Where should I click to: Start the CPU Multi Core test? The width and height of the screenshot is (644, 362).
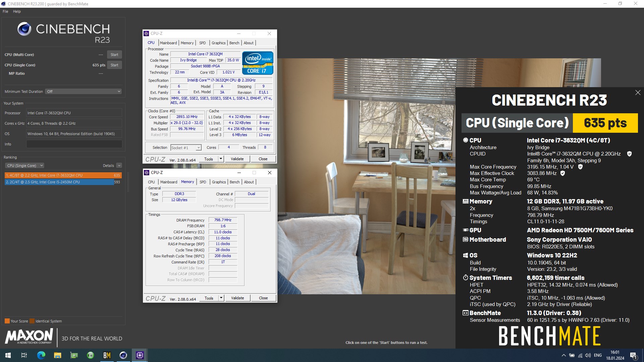(x=114, y=55)
